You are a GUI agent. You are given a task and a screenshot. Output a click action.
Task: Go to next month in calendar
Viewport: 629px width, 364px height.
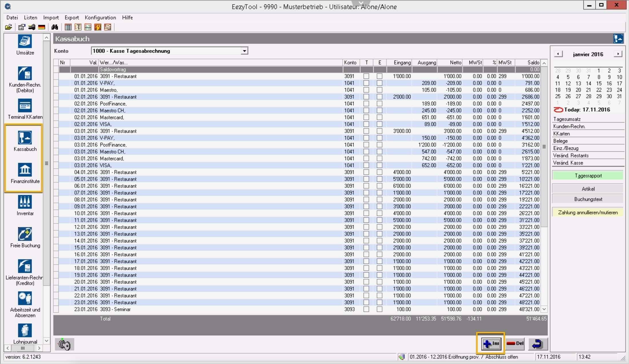click(618, 54)
